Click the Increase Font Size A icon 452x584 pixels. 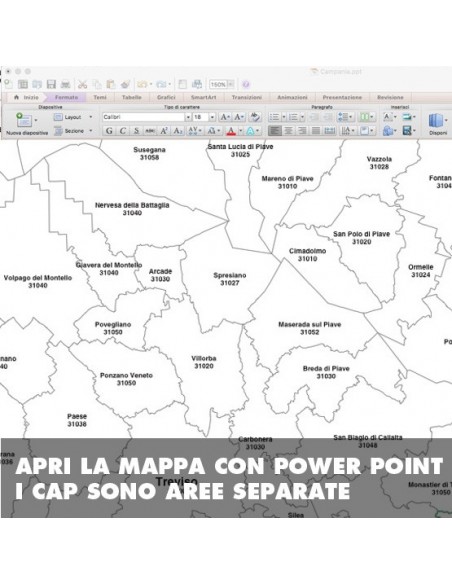(225, 117)
